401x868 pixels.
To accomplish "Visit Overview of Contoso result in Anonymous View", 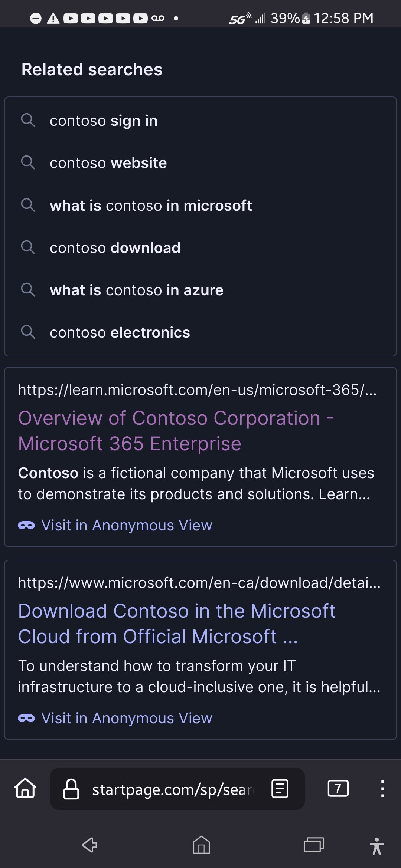I will [127, 525].
